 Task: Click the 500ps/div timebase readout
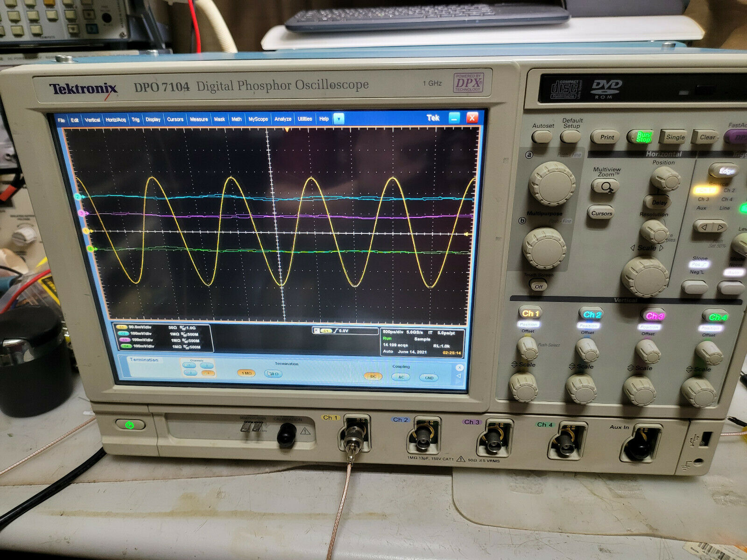(393, 332)
